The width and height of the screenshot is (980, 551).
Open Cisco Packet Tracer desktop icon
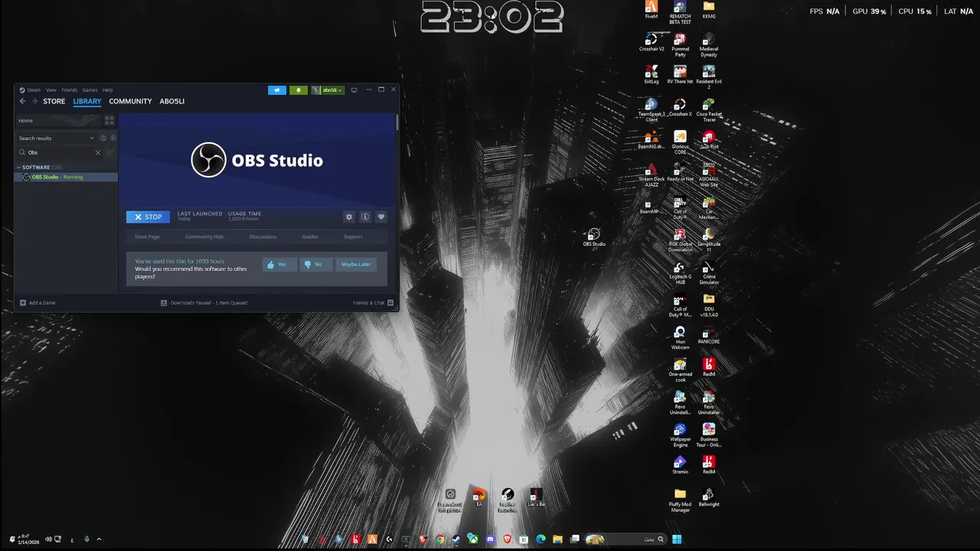(x=709, y=110)
